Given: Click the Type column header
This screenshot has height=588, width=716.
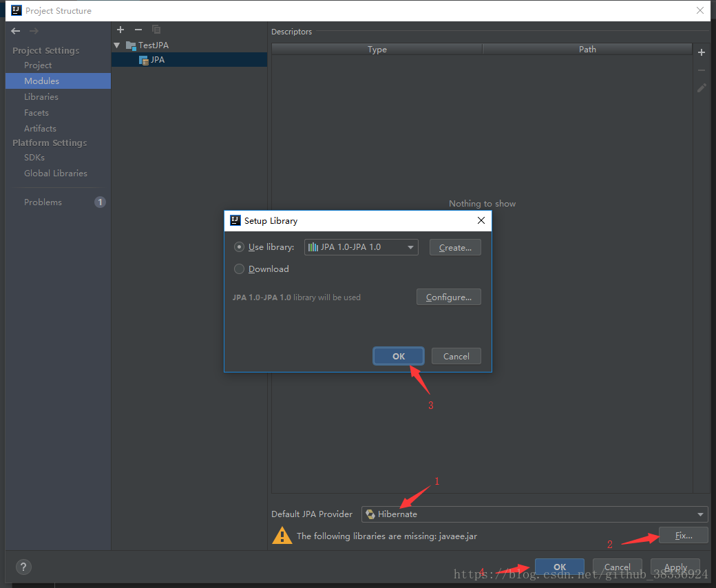Looking at the screenshot, I should (x=377, y=50).
